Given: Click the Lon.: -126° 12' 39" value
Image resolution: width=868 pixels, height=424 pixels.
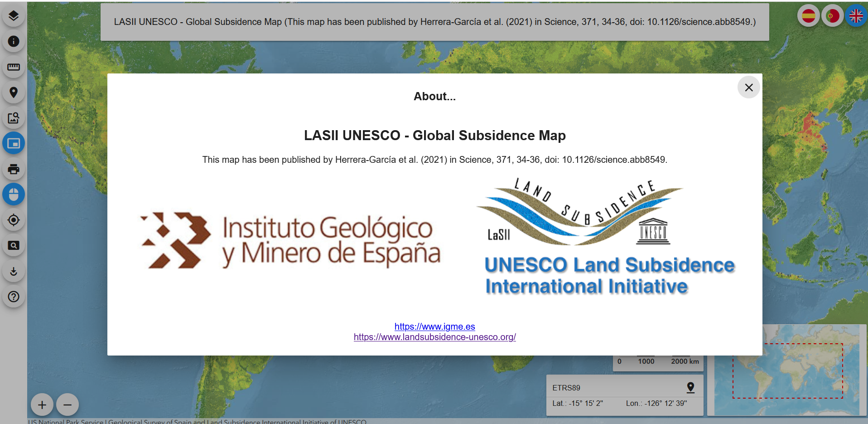Looking at the screenshot, I should click(656, 403).
